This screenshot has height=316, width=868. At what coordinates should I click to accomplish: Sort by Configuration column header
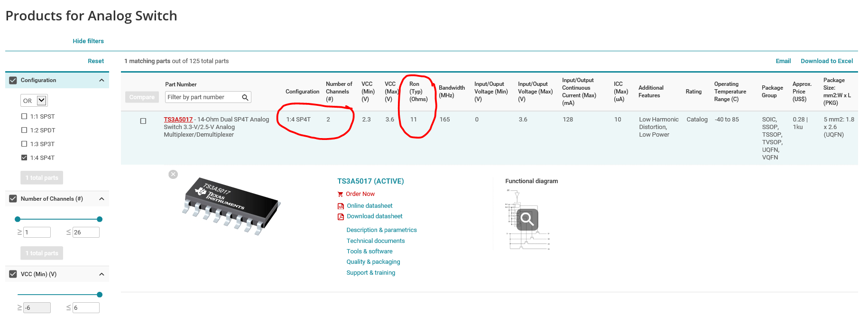coord(302,92)
